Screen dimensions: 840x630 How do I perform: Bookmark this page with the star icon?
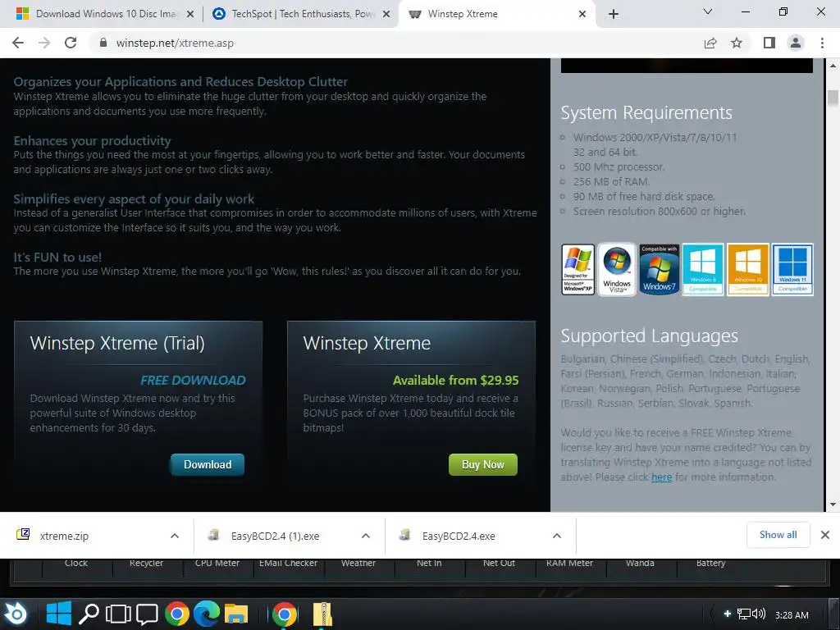click(737, 43)
